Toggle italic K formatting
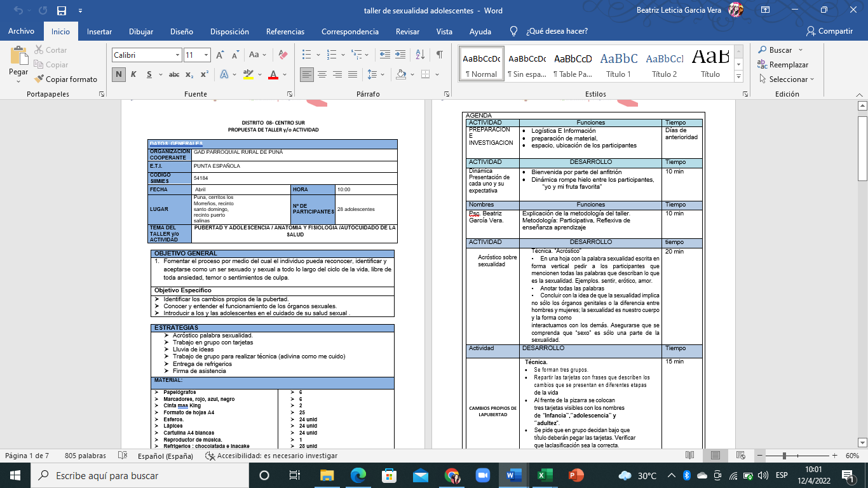 pyautogui.click(x=133, y=74)
